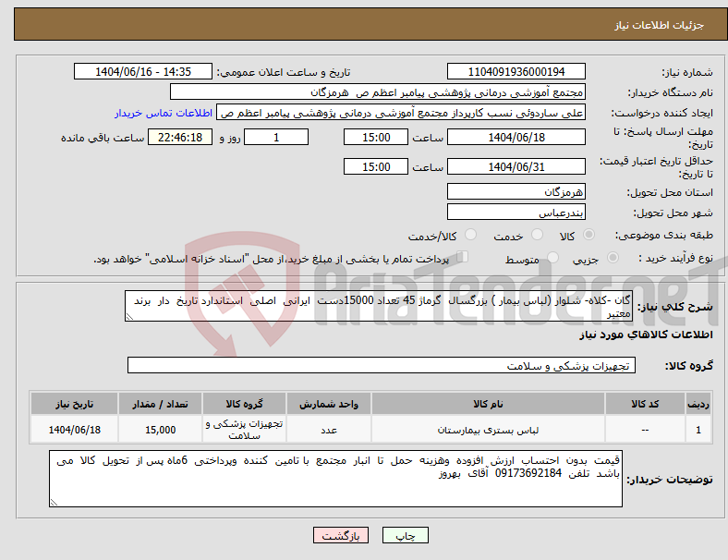Click the واحد شمارش column header
Image resolution: width=728 pixels, height=560 pixels.
[x=329, y=404]
